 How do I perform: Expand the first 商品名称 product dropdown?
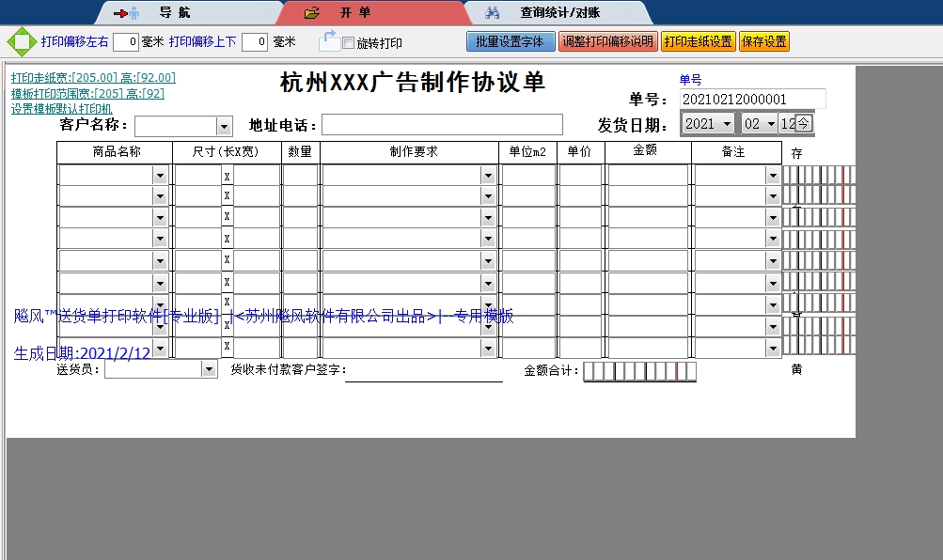(160, 174)
